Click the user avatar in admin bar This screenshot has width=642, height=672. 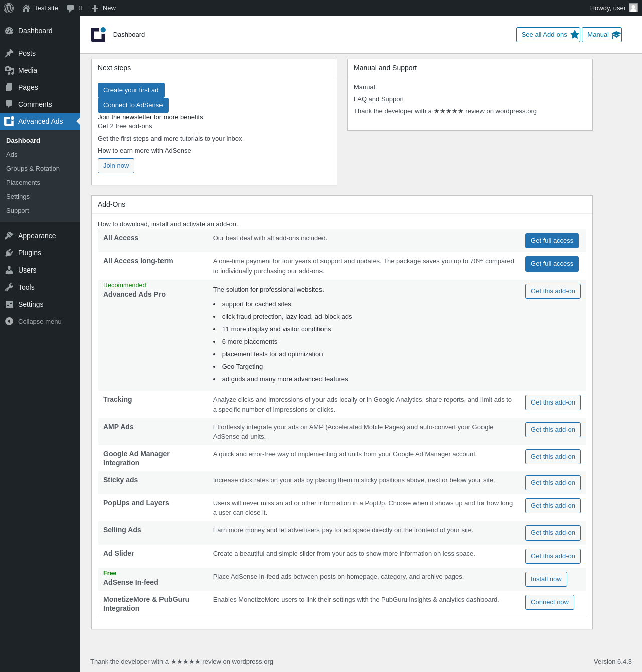coord(633,8)
